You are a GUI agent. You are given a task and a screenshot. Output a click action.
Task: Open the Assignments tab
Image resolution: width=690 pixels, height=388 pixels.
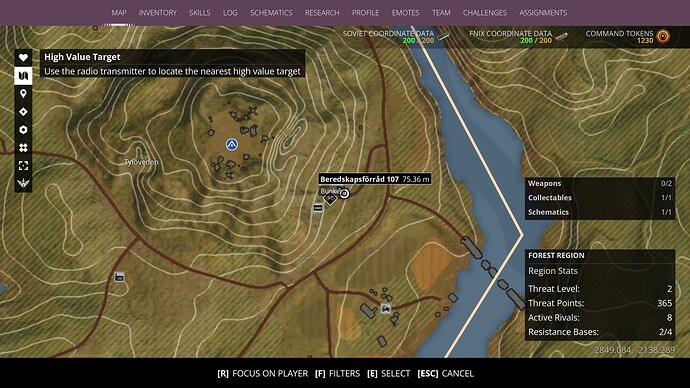tap(543, 13)
